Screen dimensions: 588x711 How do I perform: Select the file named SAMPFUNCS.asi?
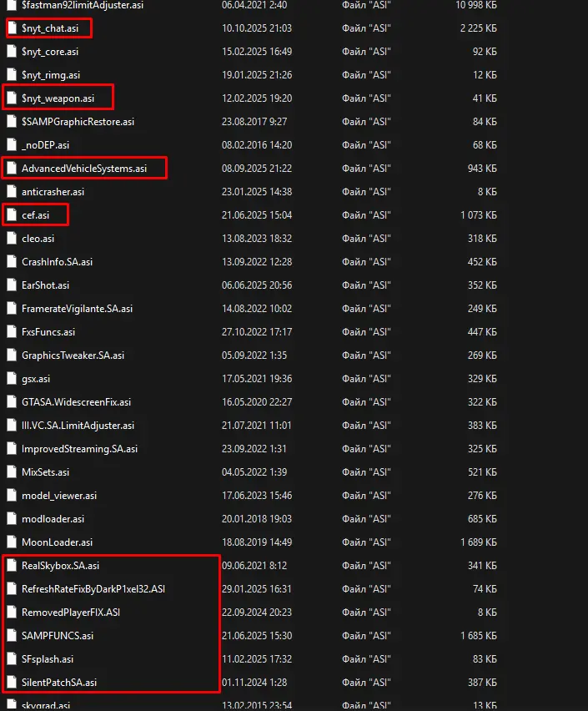click(58, 636)
